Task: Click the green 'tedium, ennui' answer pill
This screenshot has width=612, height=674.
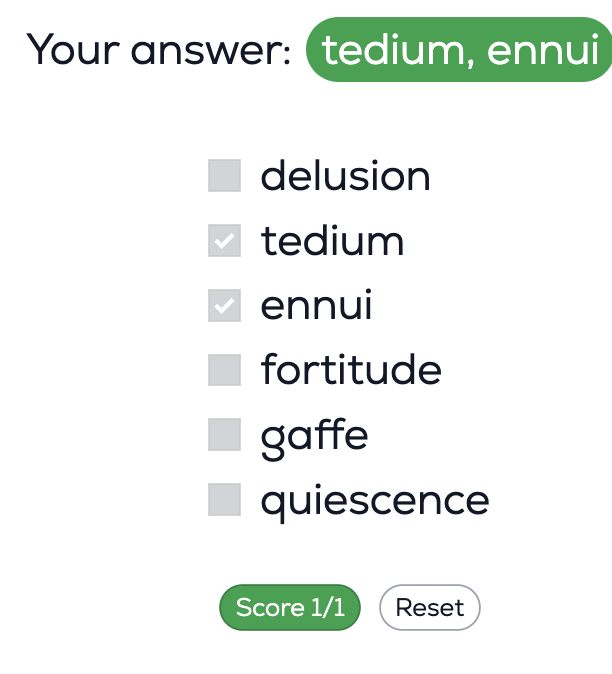Action: (x=459, y=50)
